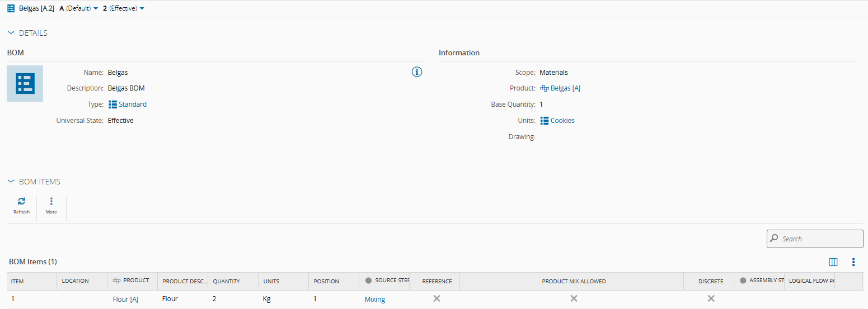Click the Product Mix Allowed X mark

(574, 299)
